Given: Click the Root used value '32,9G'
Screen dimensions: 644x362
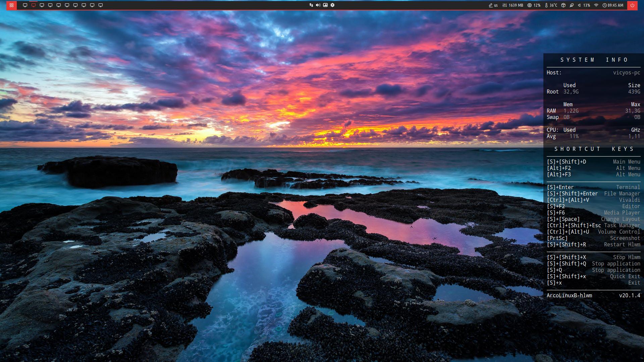Looking at the screenshot, I should pos(571,92).
